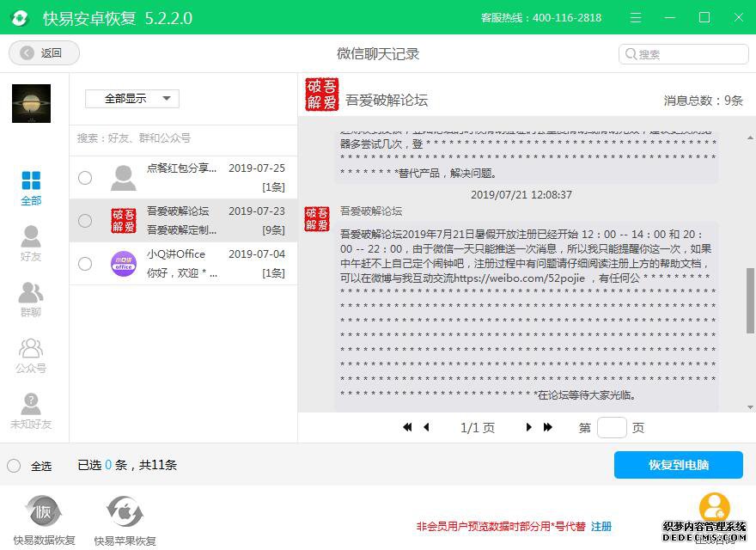
Task: Toggle the 全选 select-all radio
Action: pyautogui.click(x=14, y=466)
